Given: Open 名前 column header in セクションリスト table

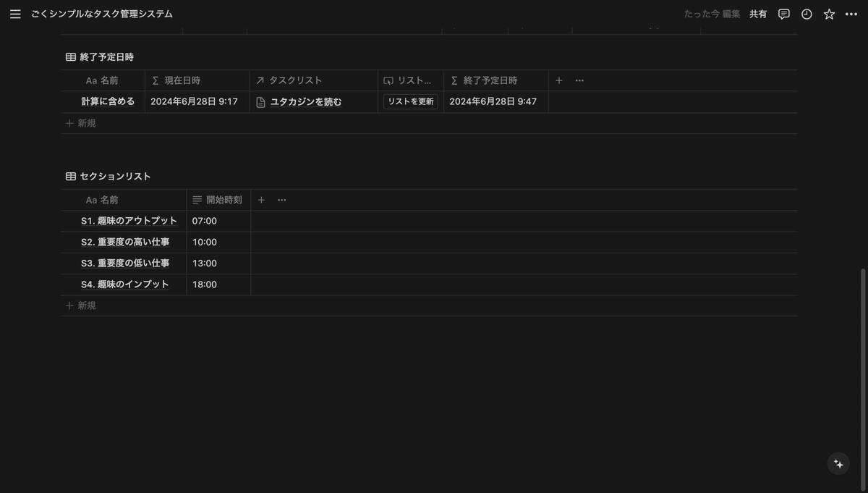Looking at the screenshot, I should tap(124, 200).
